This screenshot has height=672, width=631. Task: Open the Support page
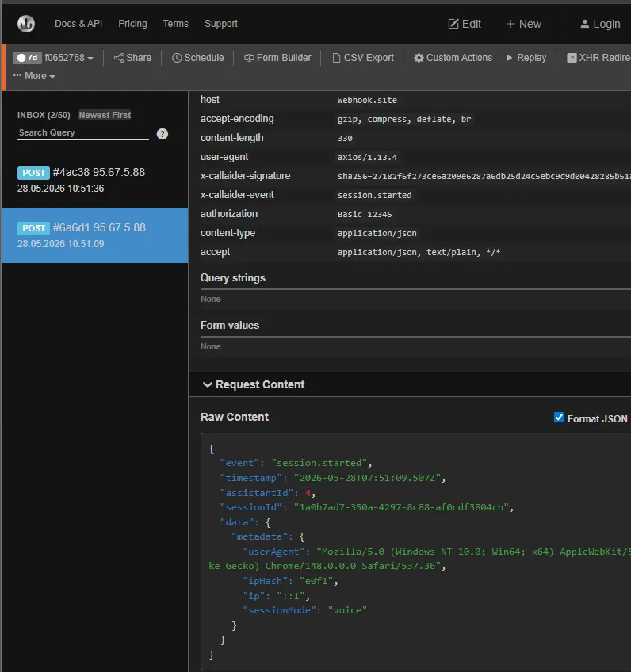tap(220, 24)
